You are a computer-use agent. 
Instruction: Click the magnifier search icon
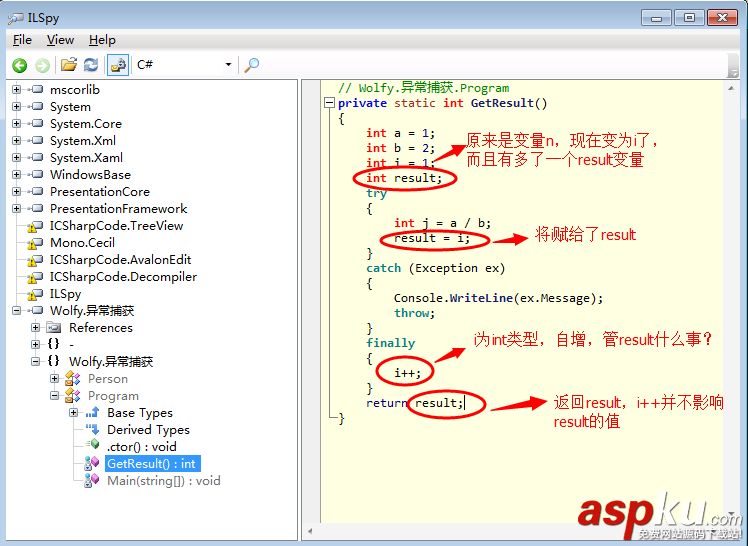tap(251, 65)
